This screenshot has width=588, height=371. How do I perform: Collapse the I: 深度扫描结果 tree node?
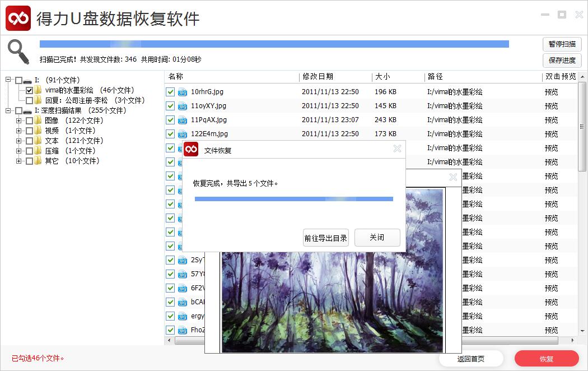8,110
